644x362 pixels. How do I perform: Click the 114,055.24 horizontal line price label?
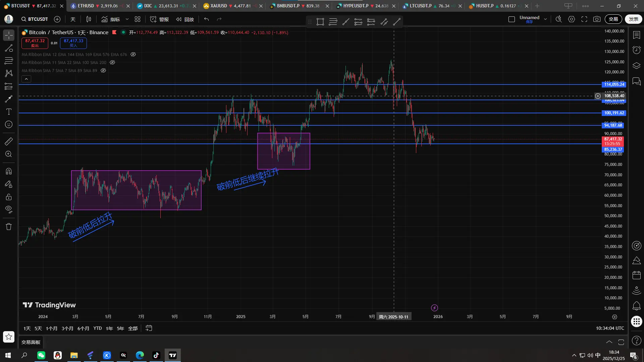pyautogui.click(x=614, y=84)
